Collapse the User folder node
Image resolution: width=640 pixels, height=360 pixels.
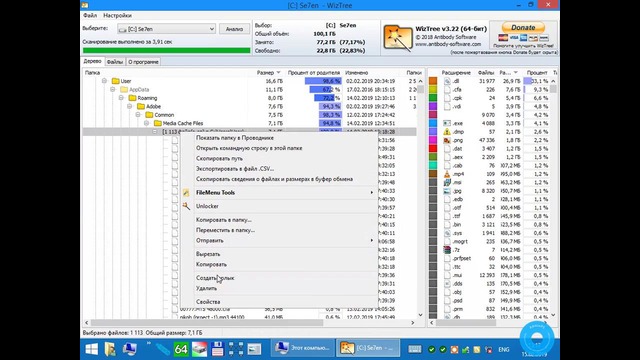(104, 81)
